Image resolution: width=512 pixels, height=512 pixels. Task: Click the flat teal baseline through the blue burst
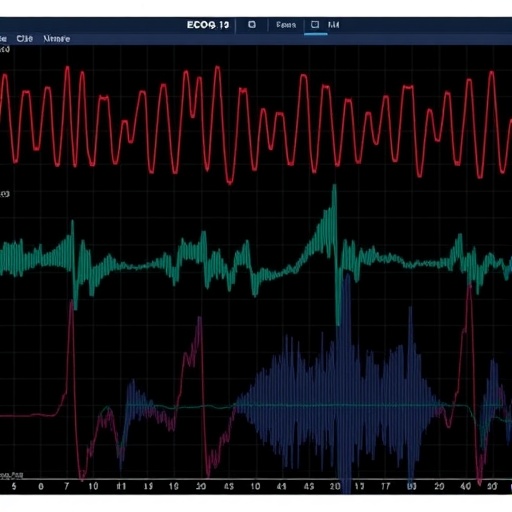tap(333, 406)
